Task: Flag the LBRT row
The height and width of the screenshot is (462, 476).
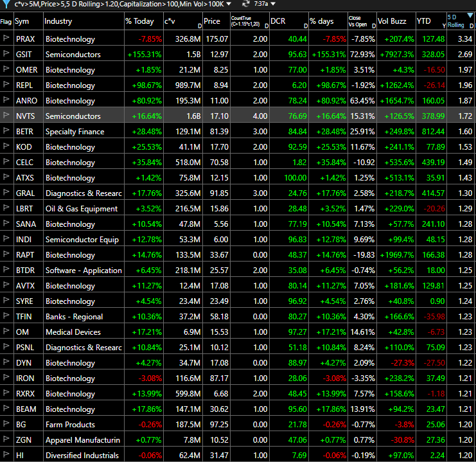Action: pyautogui.click(x=6, y=208)
